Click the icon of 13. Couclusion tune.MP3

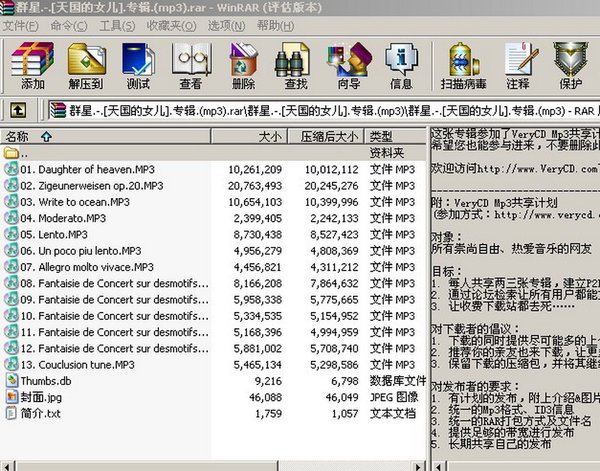click(11, 364)
